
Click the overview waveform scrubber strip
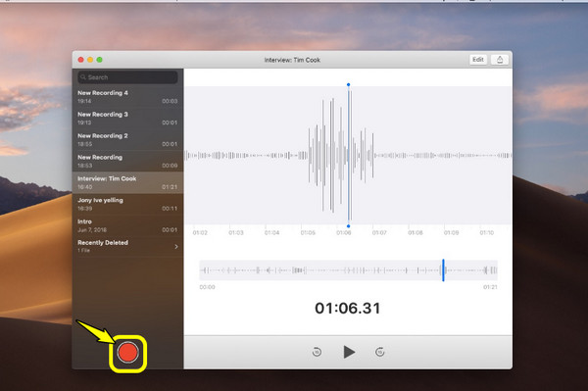click(348, 269)
